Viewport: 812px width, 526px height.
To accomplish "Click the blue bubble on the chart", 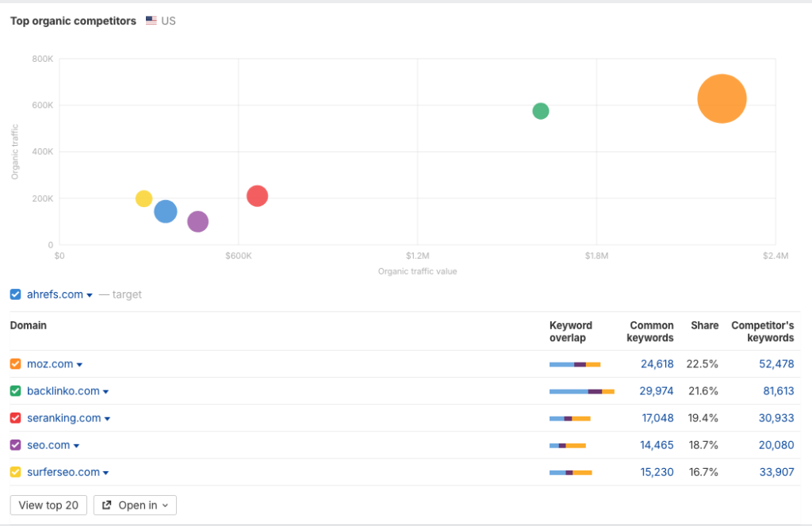I will point(166,212).
